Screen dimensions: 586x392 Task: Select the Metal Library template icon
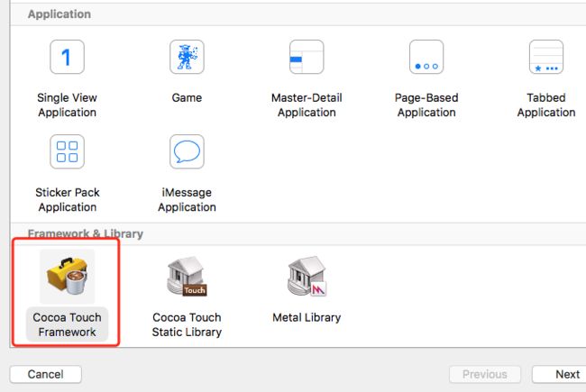point(307,277)
